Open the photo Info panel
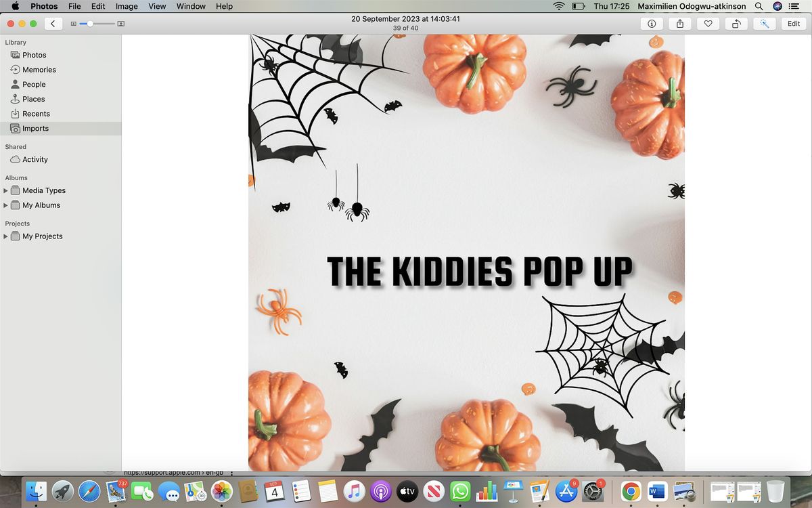812x508 pixels. (x=652, y=24)
